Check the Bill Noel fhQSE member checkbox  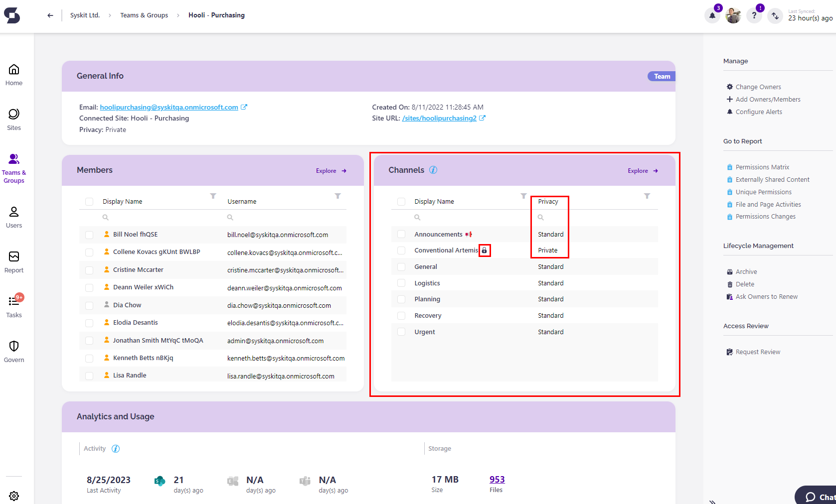[89, 235]
